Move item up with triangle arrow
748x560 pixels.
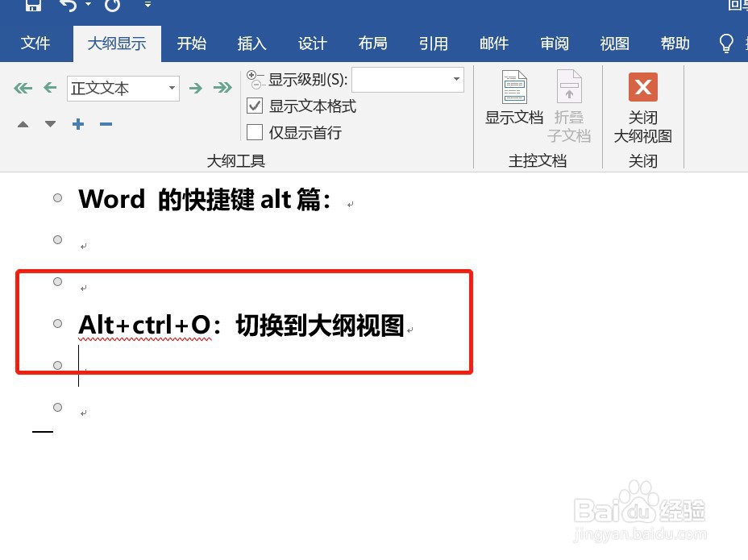(23, 125)
